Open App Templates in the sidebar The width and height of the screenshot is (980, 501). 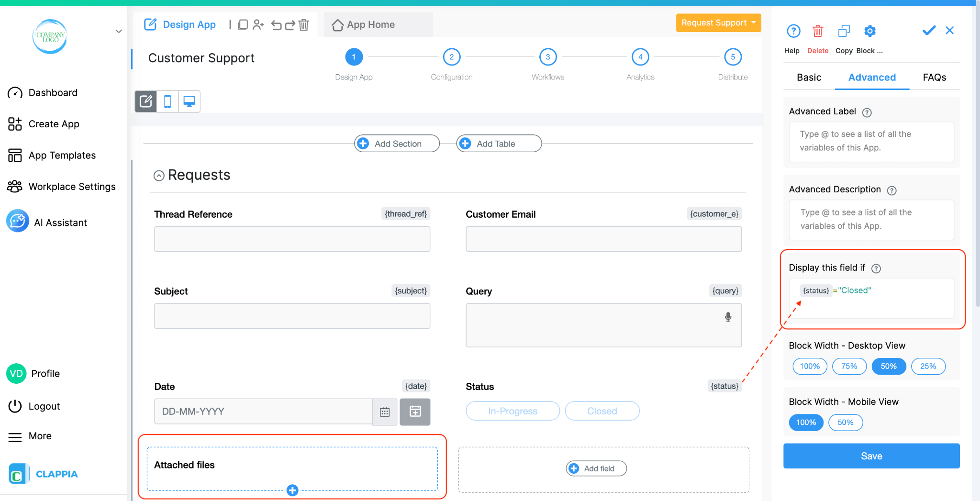(52, 155)
